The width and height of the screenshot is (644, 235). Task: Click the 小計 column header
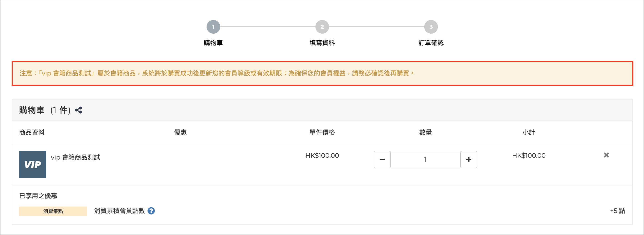point(529,132)
